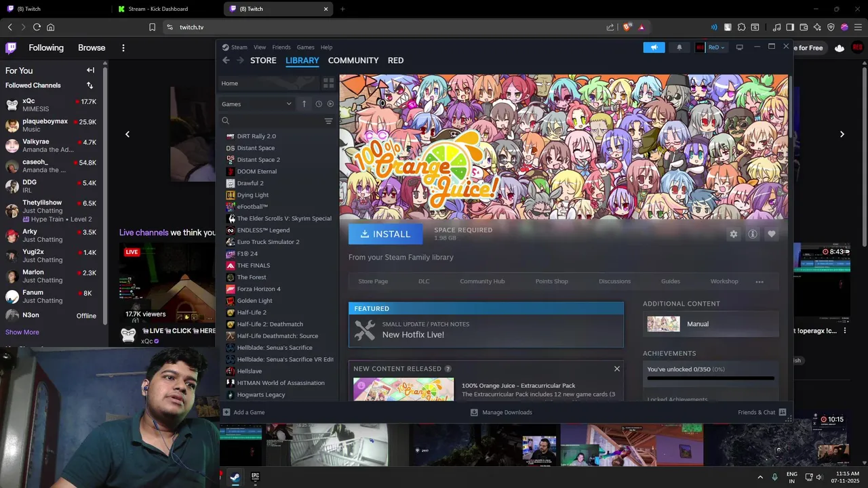Show game information icon
Image resolution: width=868 pixels, height=488 pixels.
(x=752, y=234)
